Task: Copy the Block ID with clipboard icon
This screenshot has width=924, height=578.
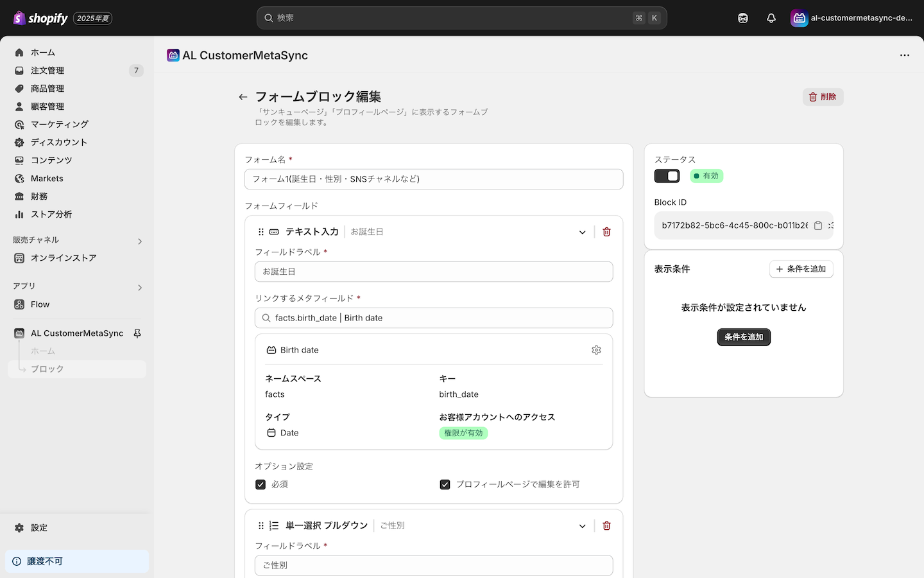Action: point(818,225)
